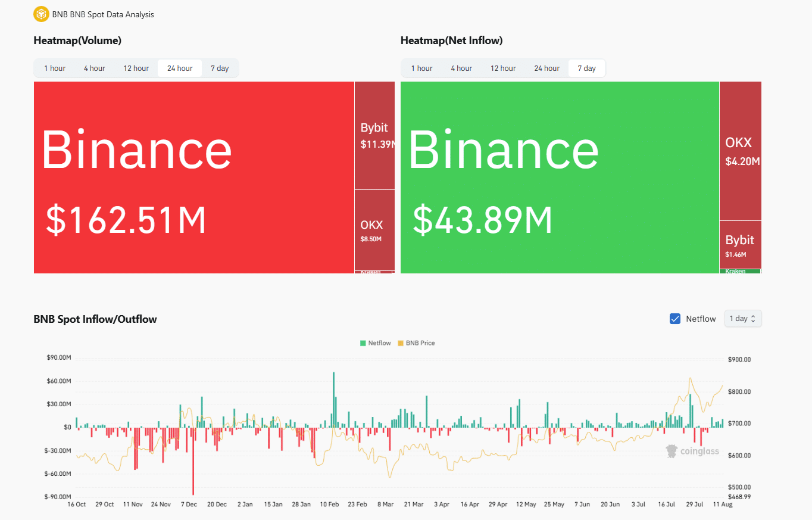The image size is (812, 520).
Task: Click the OKX $4.20M net inflow tile
Action: pyautogui.click(x=741, y=151)
